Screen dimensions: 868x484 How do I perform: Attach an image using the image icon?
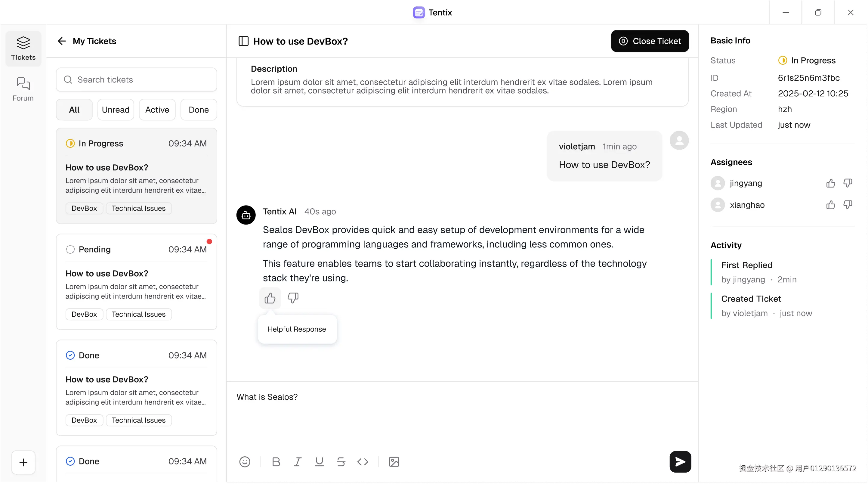point(394,462)
